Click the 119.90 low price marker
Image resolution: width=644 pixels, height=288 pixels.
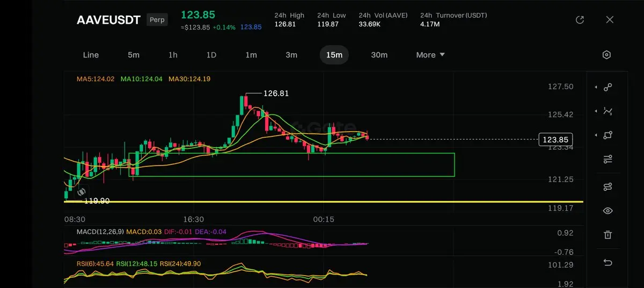97,201
